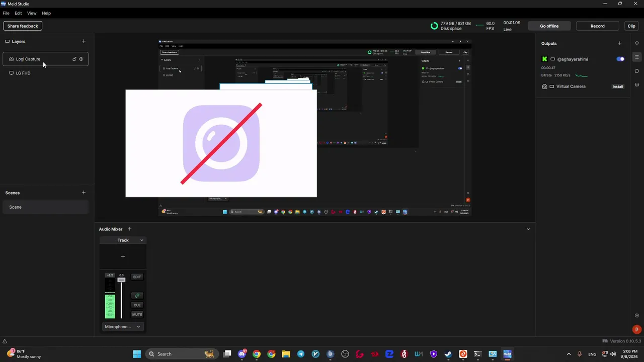644x362 pixels.
Task: Open the Microphone source dropdown
Action: 123,327
